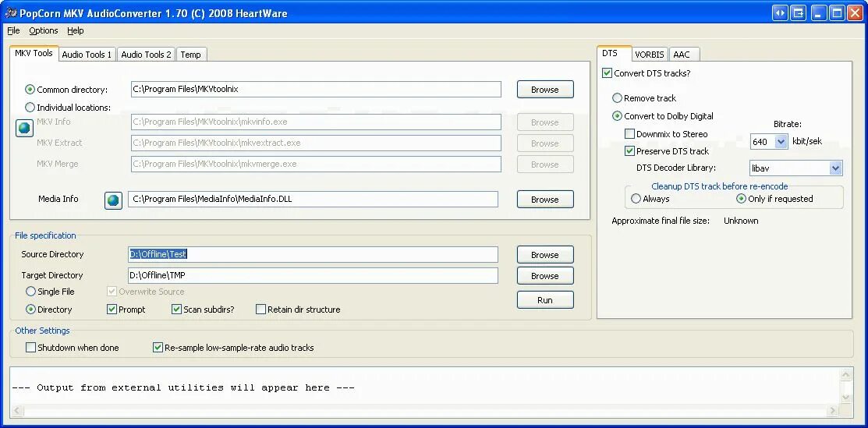Screen dimensions: 868x428
Task: Click the Common directory path field
Action: point(316,89)
